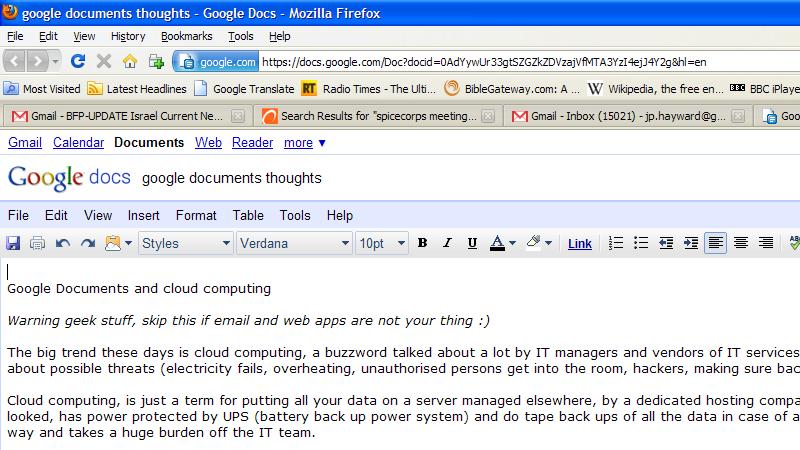Open the Insert menu in Google Docs
800x450 pixels.
tap(143, 215)
